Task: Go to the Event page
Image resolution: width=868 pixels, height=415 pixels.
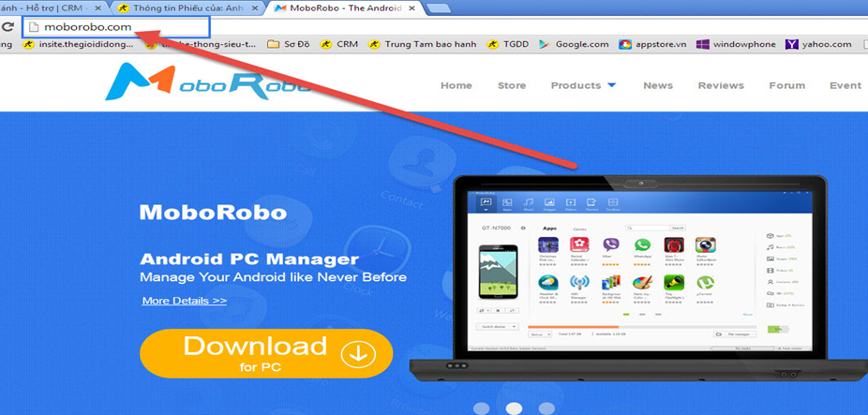Action: tap(846, 86)
